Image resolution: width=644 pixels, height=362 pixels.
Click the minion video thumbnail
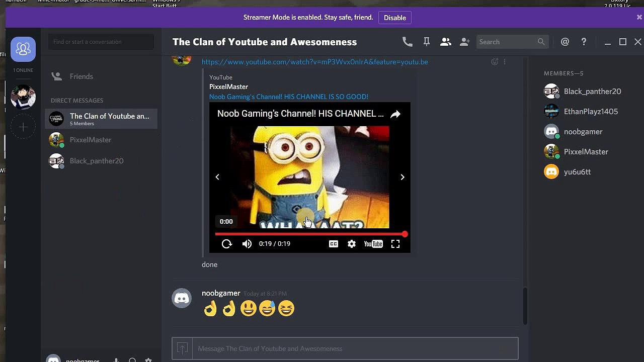coord(309,176)
